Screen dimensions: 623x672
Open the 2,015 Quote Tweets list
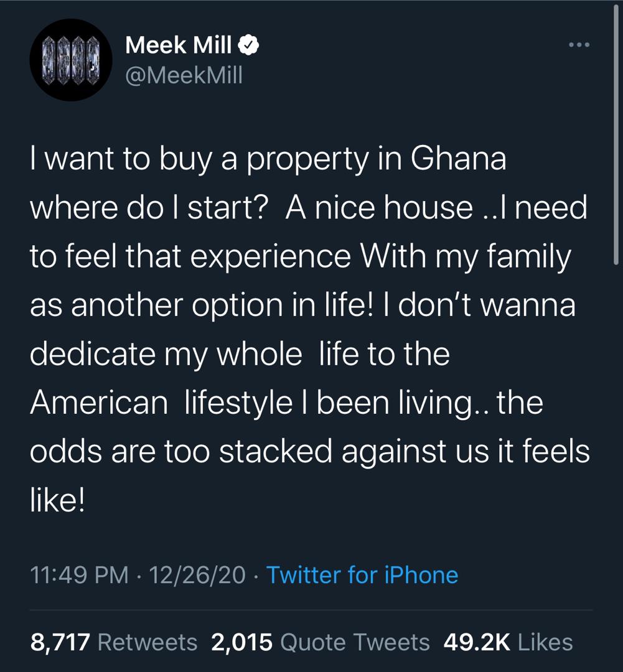click(x=321, y=642)
